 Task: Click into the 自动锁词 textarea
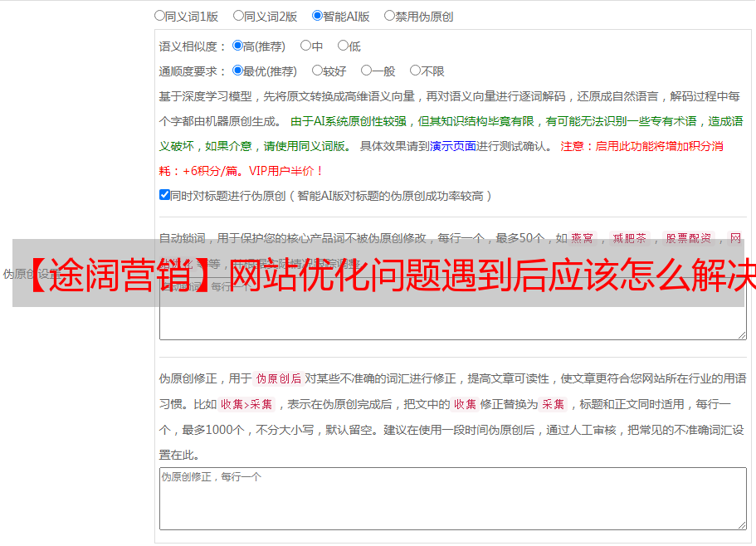point(453,309)
